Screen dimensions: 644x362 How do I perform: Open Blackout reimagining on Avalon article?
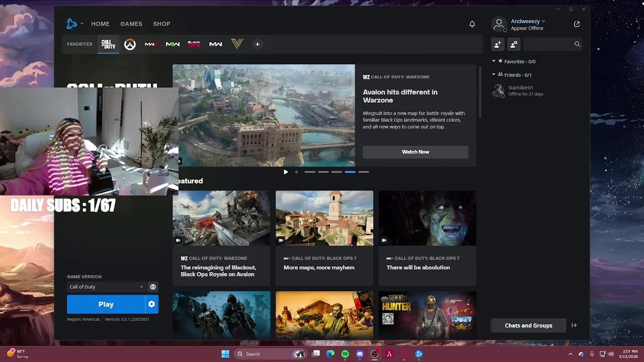[x=218, y=271]
